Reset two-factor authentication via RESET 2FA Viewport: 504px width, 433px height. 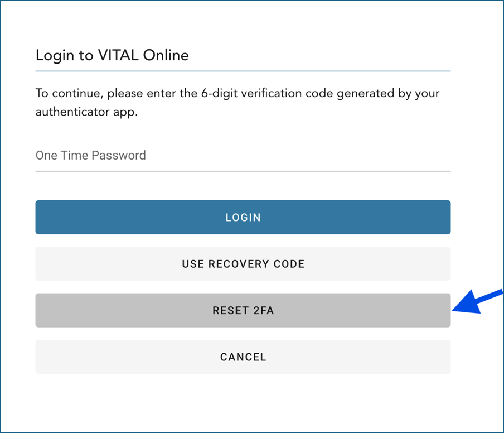pyautogui.click(x=243, y=310)
